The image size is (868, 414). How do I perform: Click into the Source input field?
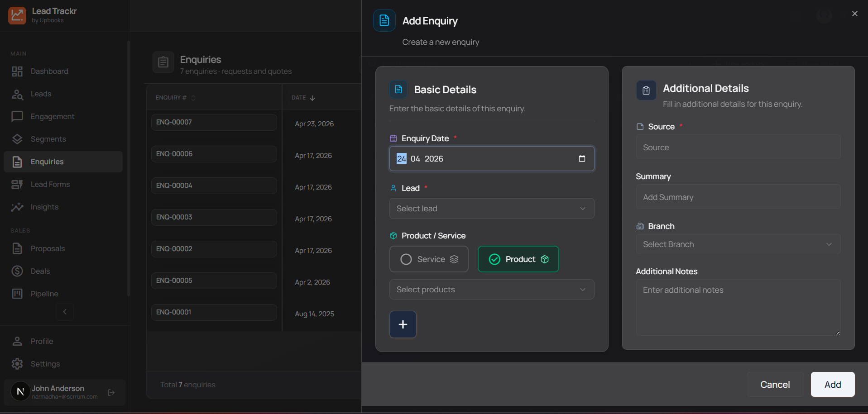tap(738, 148)
